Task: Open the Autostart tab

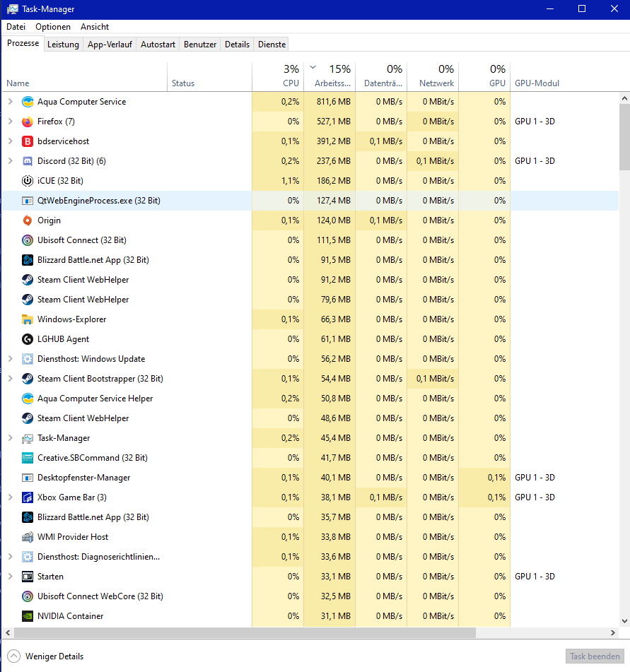Action: point(158,45)
